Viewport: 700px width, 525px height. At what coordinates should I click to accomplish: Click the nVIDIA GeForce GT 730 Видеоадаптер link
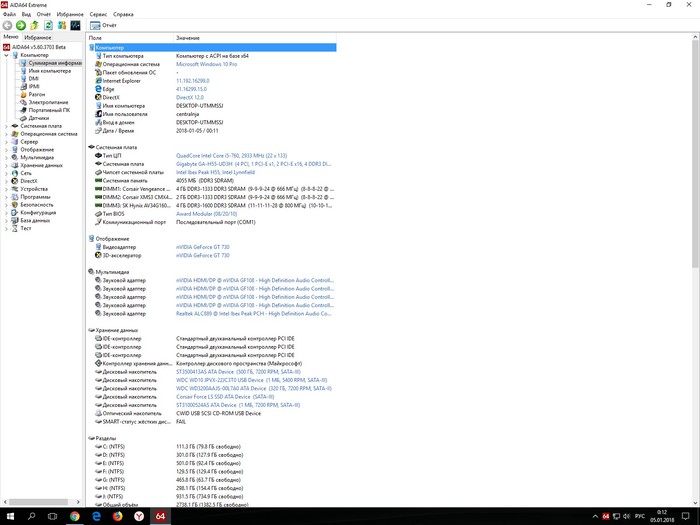pyautogui.click(x=209, y=247)
